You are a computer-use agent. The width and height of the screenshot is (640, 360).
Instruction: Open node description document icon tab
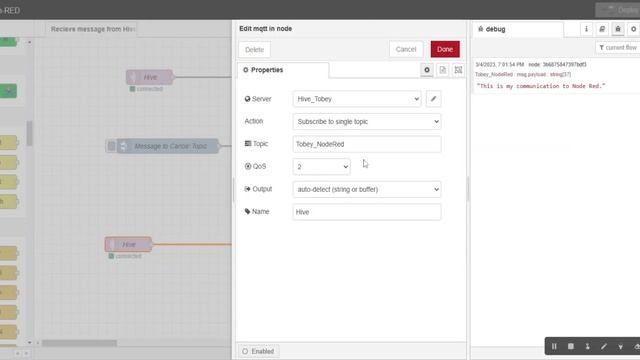(x=443, y=70)
